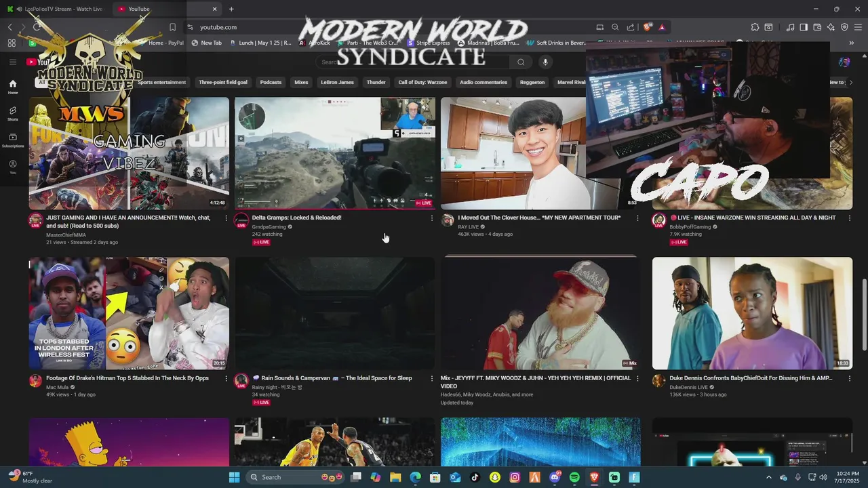Image resolution: width=868 pixels, height=488 pixels.
Task: Open the Brave VPN shield icon
Action: pos(844,27)
